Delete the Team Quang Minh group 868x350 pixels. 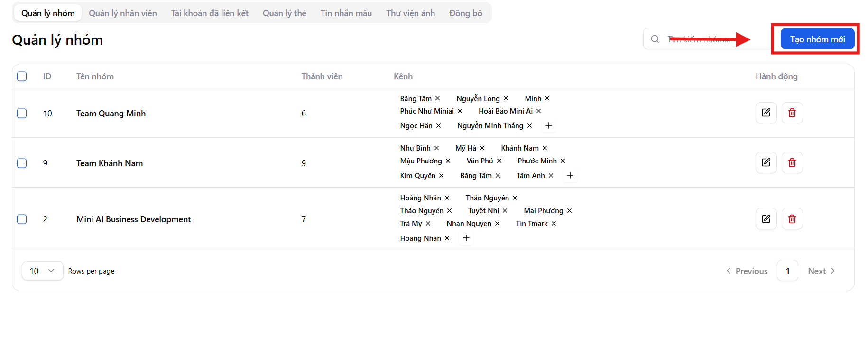tap(792, 113)
